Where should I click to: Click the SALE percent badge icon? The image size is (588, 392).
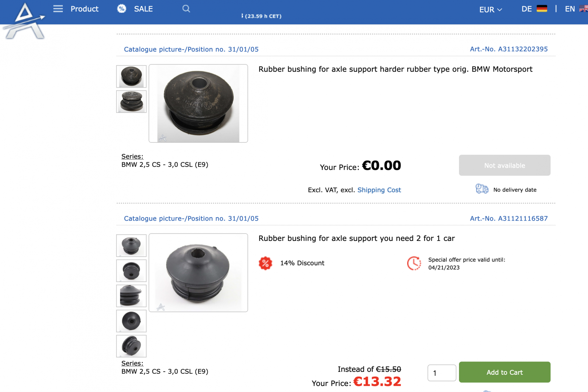point(122,9)
